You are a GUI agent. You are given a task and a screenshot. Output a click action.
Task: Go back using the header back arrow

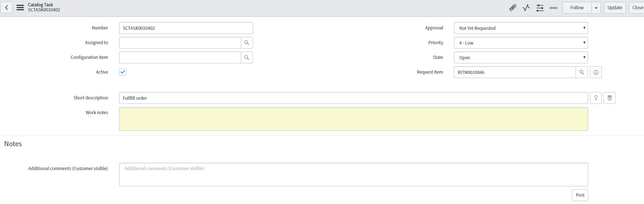tap(6, 7)
